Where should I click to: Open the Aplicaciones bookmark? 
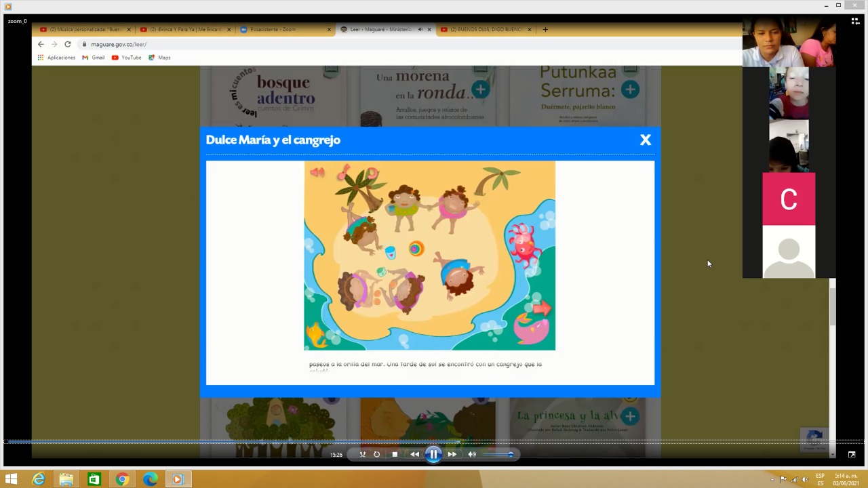56,58
